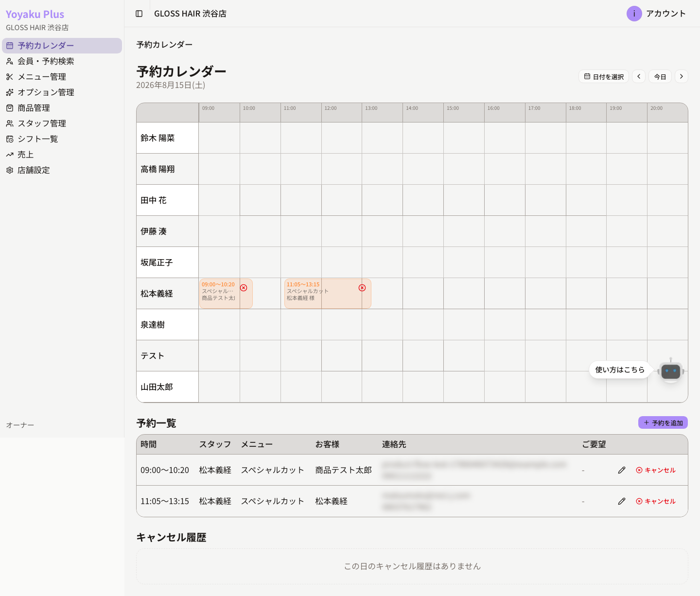Click キャンセル for the 11:05~13:15 reservation
This screenshot has height=596, width=700.
tap(656, 501)
